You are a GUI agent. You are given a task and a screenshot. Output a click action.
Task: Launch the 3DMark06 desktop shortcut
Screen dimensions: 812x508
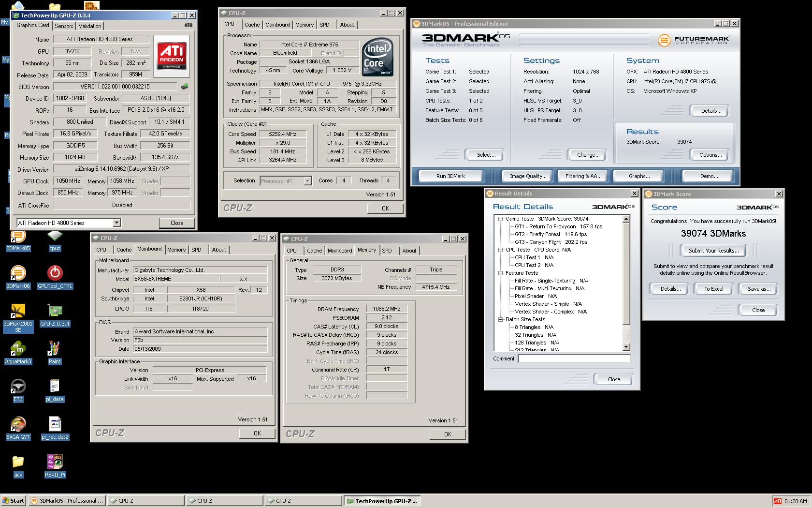(18, 277)
